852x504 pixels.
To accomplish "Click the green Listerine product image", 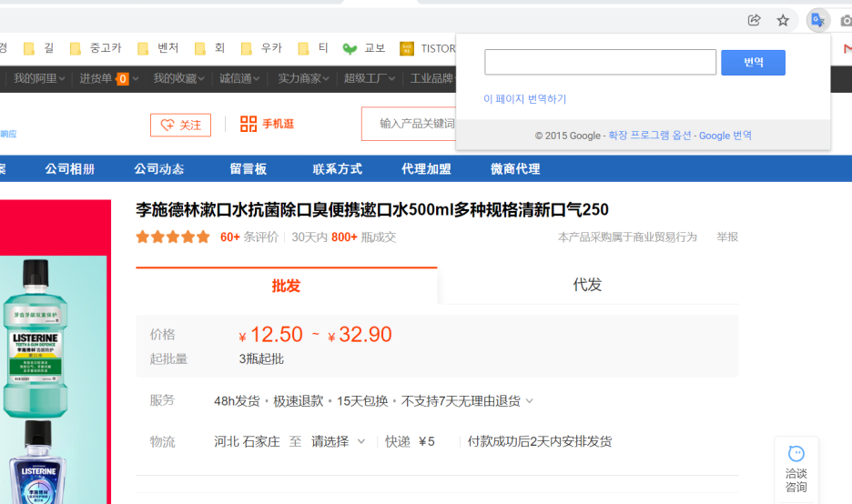I will pos(35,338).
